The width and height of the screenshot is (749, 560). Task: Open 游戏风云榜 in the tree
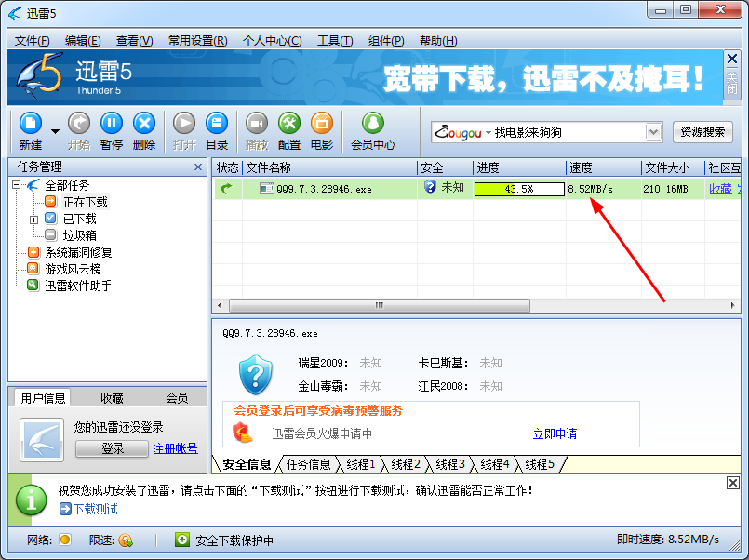[73, 269]
